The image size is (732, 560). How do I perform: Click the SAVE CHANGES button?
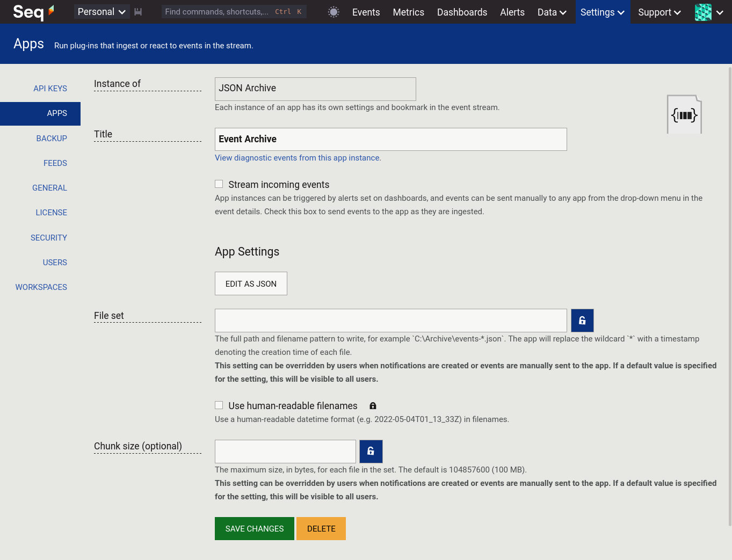coord(255,529)
